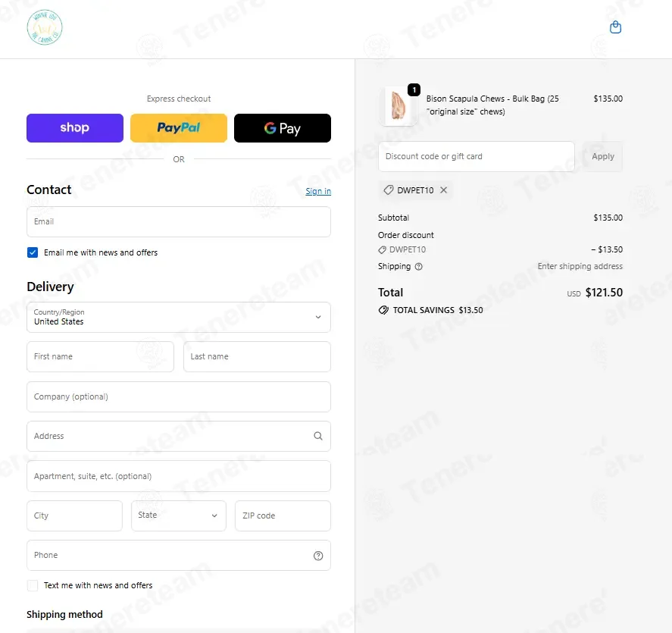Pay with Shop express checkout
Screen dimensions: 672x633
(75, 128)
